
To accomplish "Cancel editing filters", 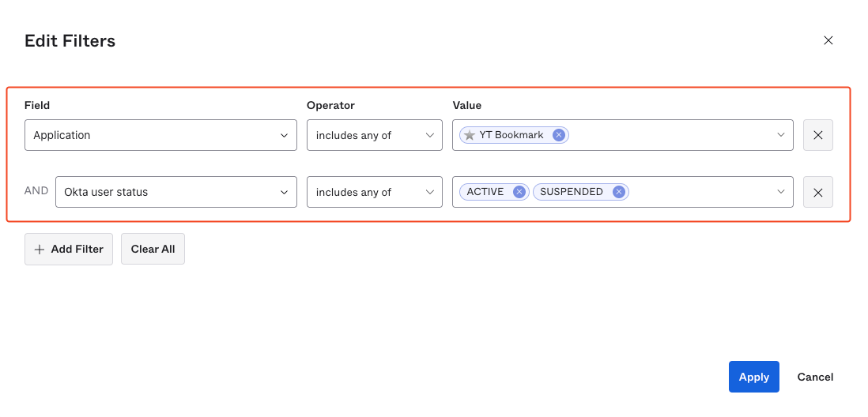I will (x=815, y=377).
